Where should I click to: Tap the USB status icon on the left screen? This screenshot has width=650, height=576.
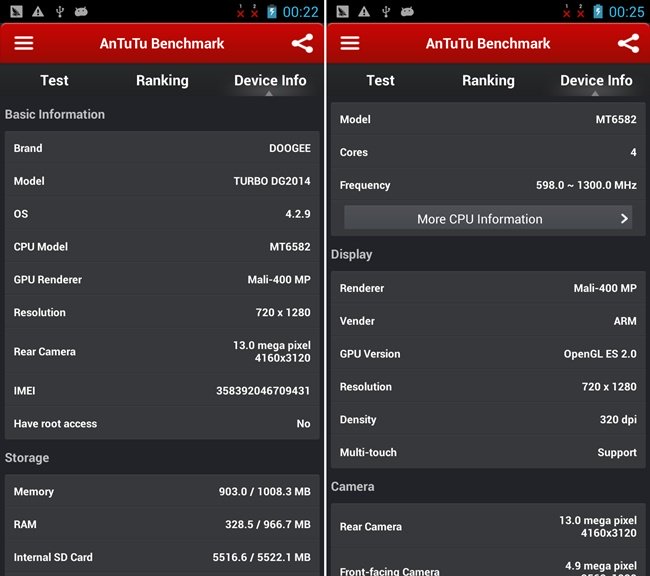click(x=60, y=12)
